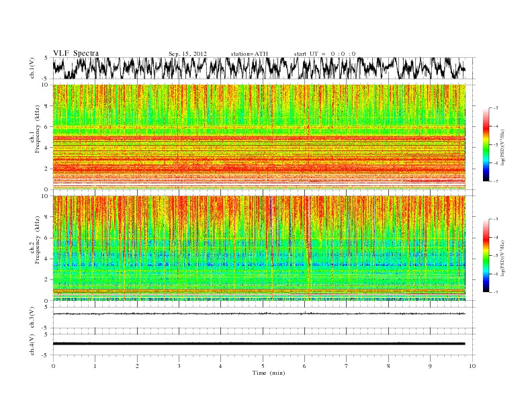Click the 'Time (min)' axis title
The height and width of the screenshot is (411, 532).
[x=269, y=373]
